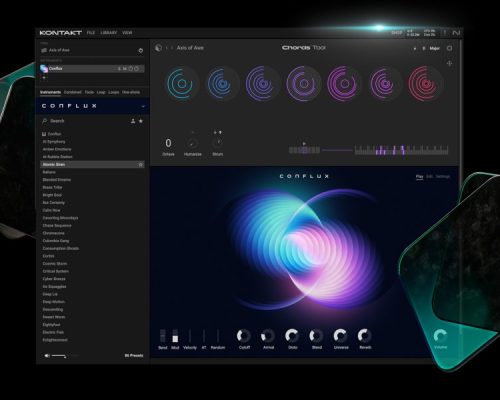This screenshot has height=400, width=500.
Task: Switch to the Combined tab
Action: point(73,92)
